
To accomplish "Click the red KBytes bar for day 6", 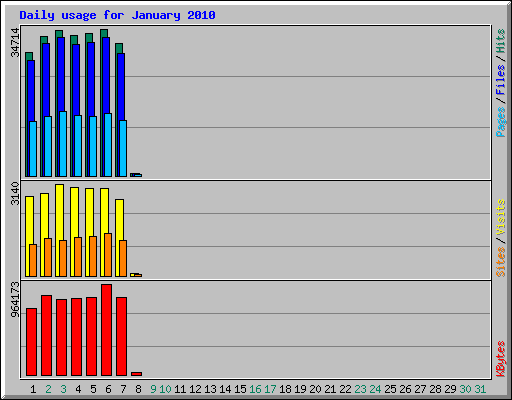I will click(x=107, y=330).
